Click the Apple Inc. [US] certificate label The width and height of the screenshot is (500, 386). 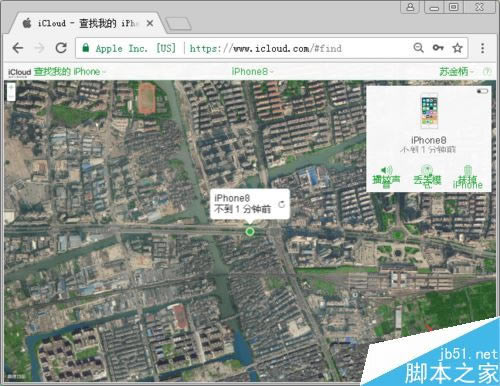tap(135, 48)
